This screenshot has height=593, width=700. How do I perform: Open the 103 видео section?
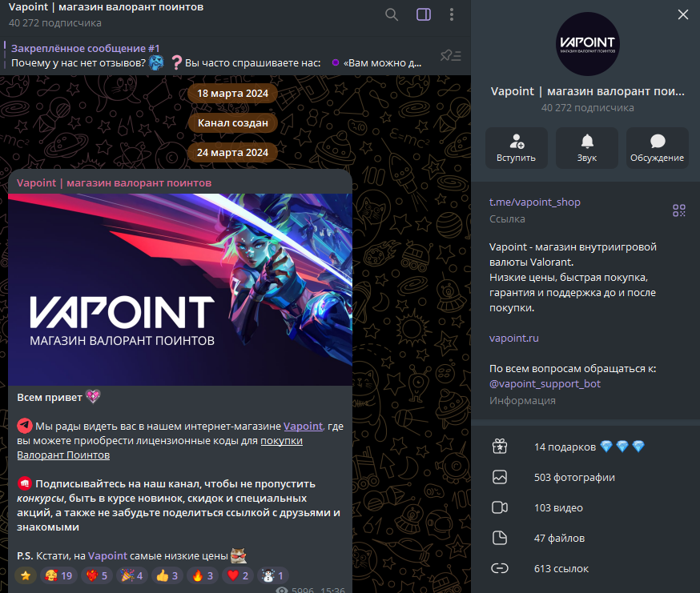585,508
